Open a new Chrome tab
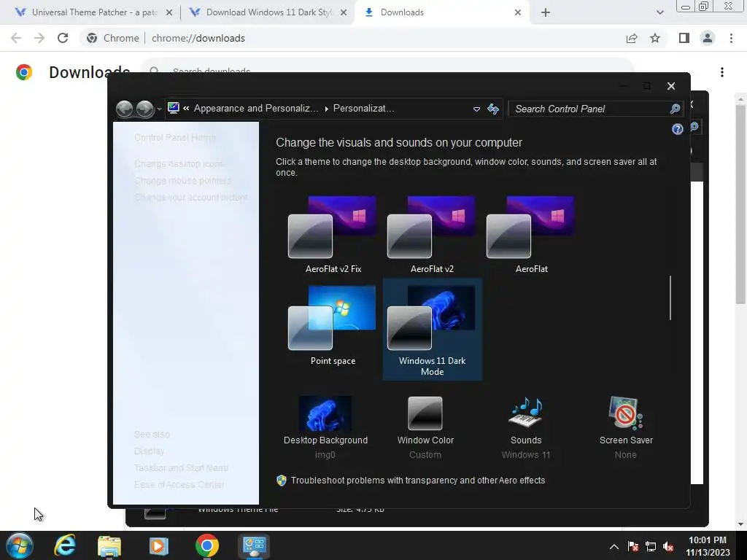 pos(546,13)
